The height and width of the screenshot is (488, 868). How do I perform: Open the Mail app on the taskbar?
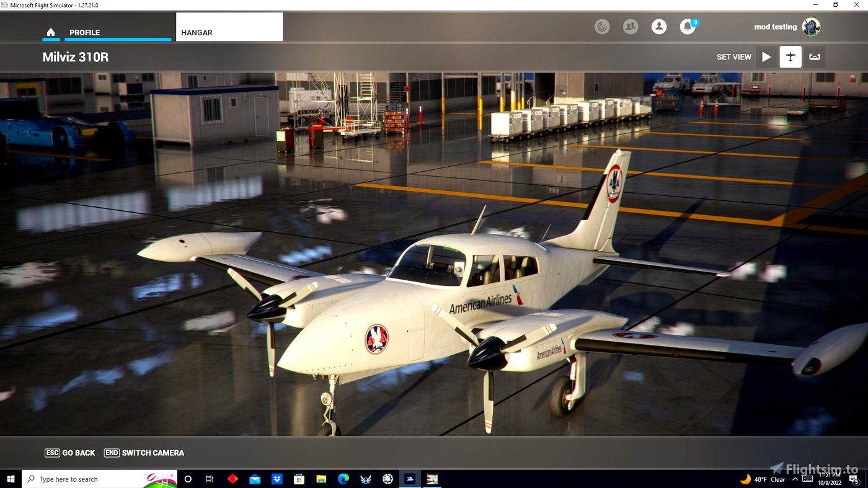pos(255,479)
